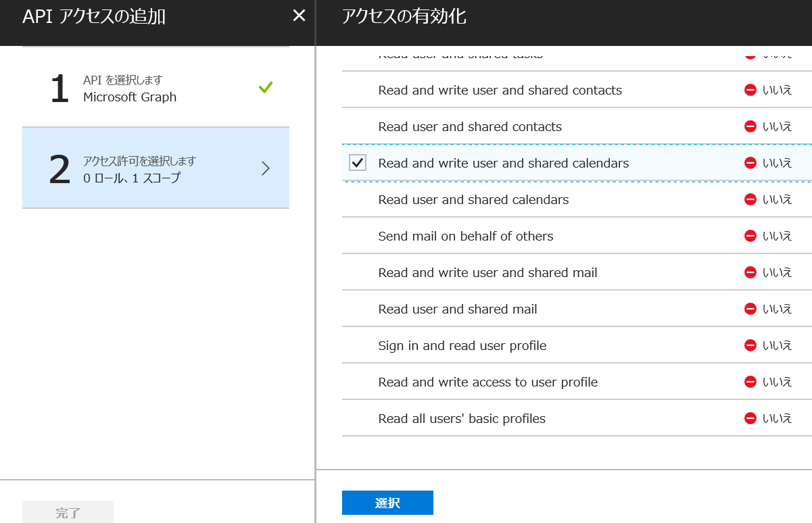Uncheck Read and write user and shared calendars
This screenshot has height=523, width=812.
click(357, 163)
